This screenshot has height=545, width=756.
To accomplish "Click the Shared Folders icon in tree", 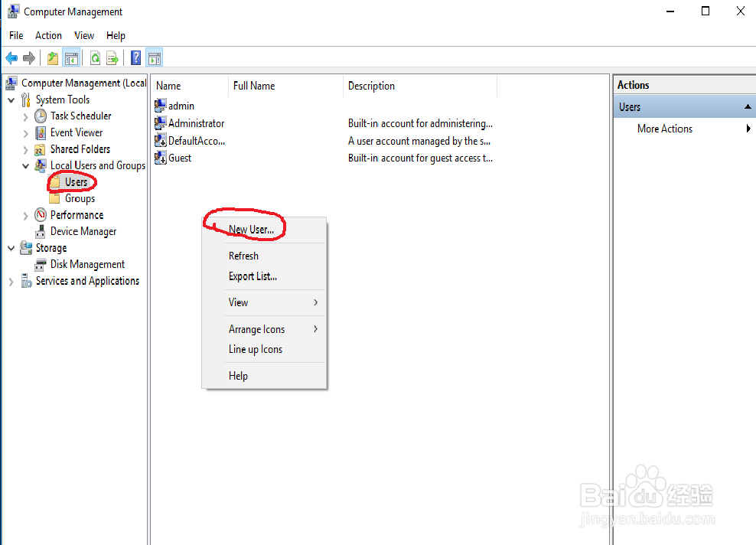I will tap(40, 149).
